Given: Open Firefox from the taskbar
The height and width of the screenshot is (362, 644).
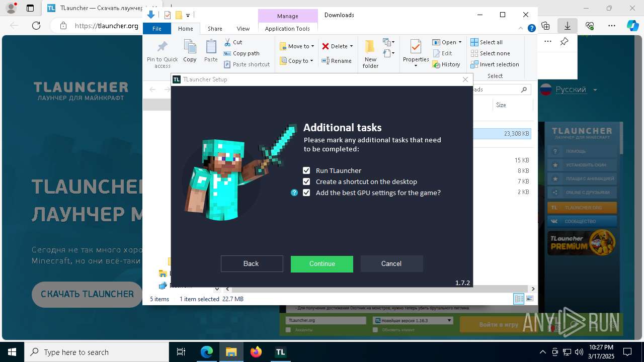Looking at the screenshot, I should tap(256, 352).
